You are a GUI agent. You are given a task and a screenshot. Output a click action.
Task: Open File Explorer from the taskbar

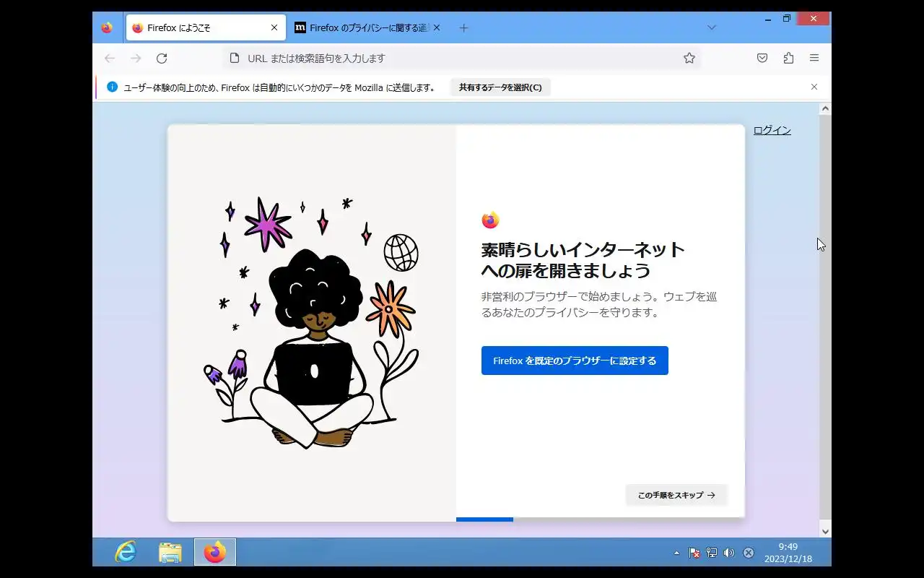point(170,553)
